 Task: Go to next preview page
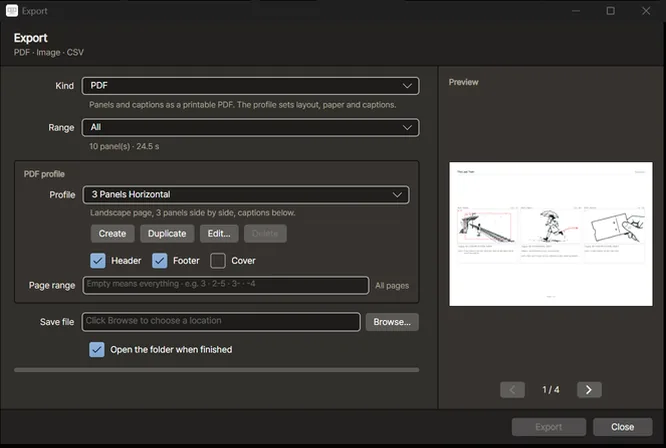coord(589,390)
